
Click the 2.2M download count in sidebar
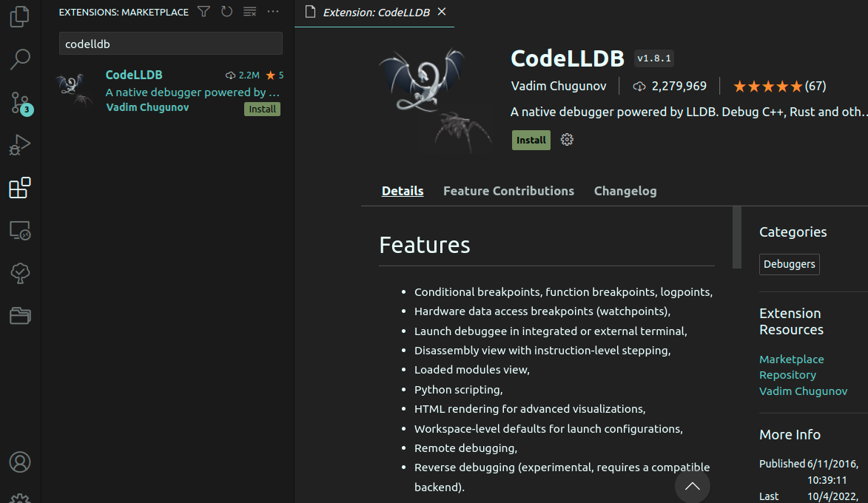[x=243, y=75]
